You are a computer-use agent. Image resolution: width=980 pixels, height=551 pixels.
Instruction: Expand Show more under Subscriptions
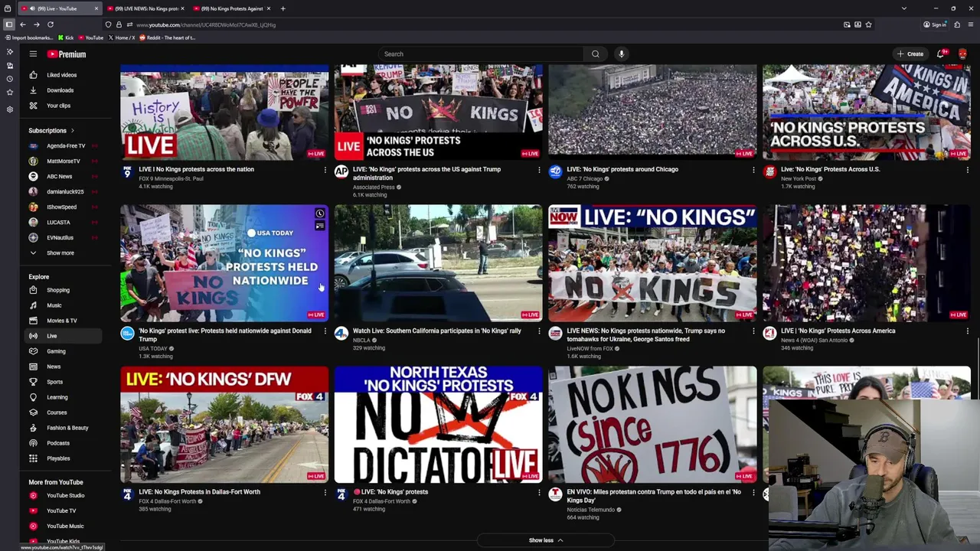pos(60,253)
